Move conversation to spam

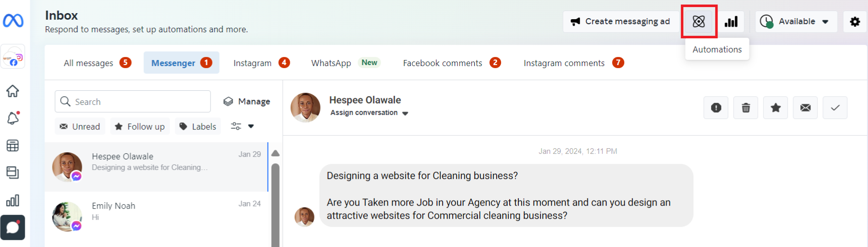(x=716, y=108)
